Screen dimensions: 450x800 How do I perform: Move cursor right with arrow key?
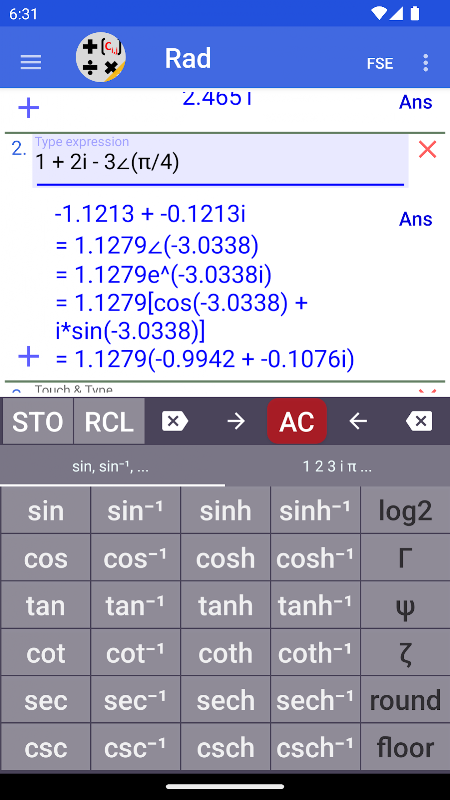(x=236, y=421)
